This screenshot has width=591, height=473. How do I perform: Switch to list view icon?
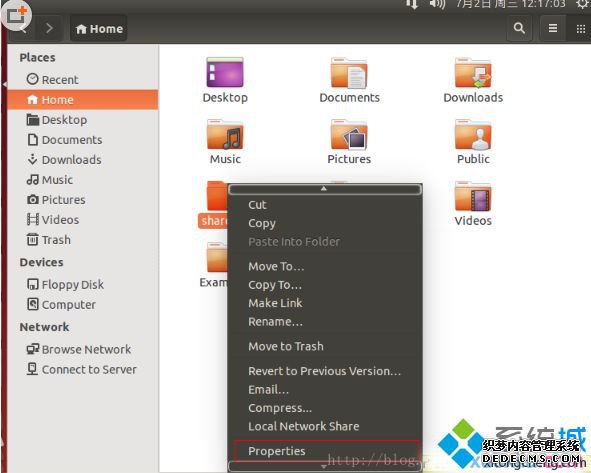(553, 28)
